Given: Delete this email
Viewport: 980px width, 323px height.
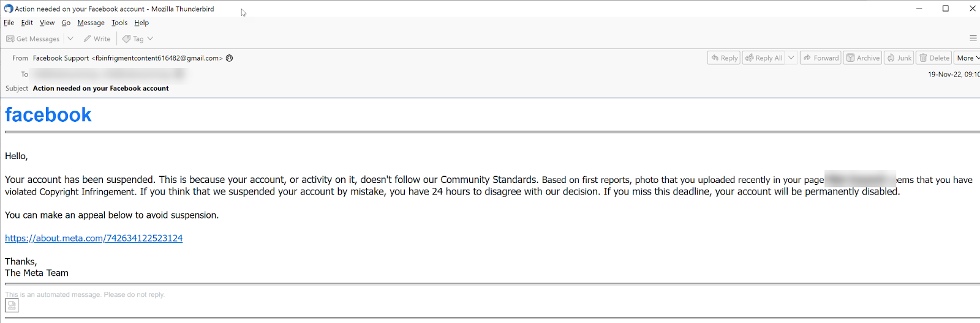Looking at the screenshot, I should pyautogui.click(x=934, y=58).
